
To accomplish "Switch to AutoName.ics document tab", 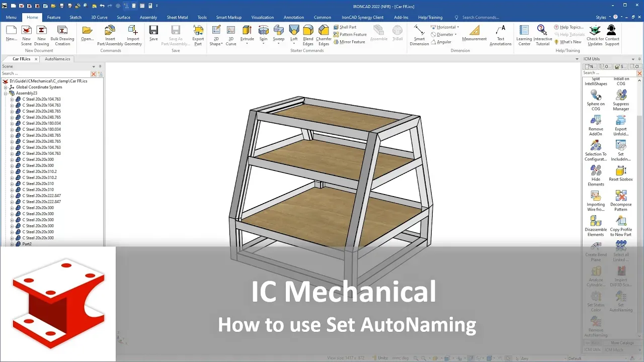I will coord(57,59).
